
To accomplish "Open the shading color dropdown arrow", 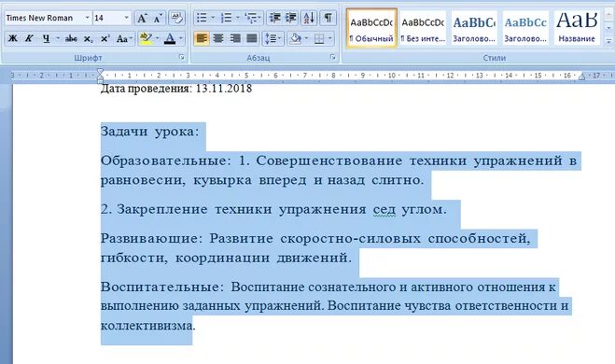I will (306, 38).
